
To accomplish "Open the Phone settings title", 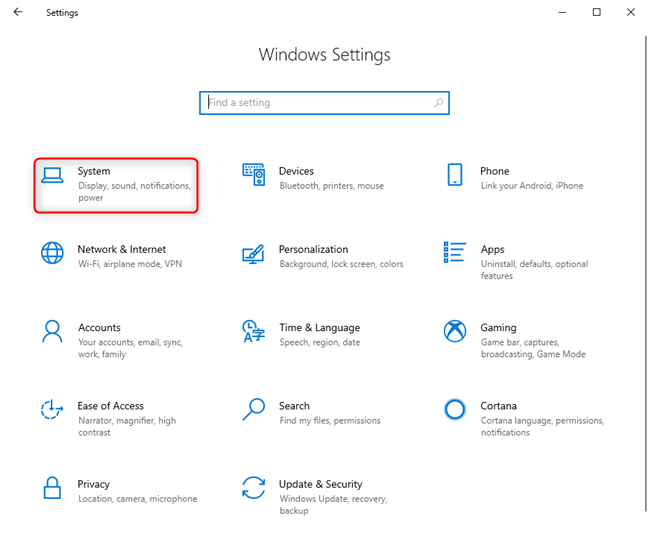I will point(494,171).
